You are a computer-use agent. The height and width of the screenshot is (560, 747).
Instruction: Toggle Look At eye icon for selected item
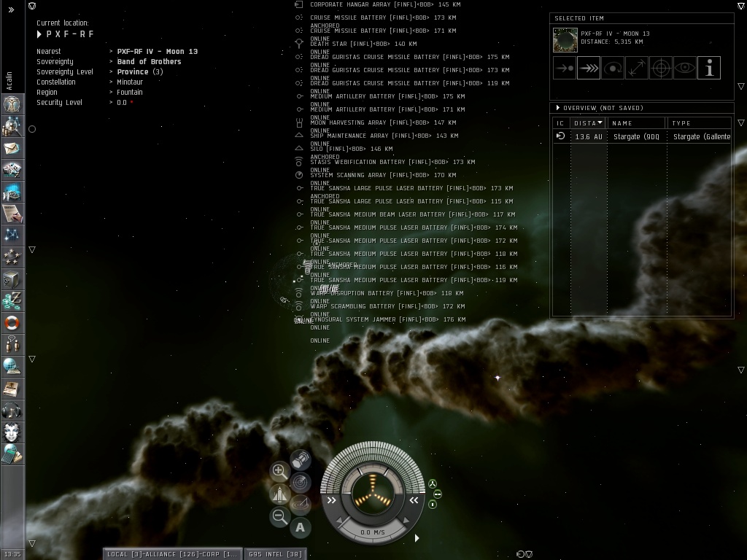coord(684,68)
